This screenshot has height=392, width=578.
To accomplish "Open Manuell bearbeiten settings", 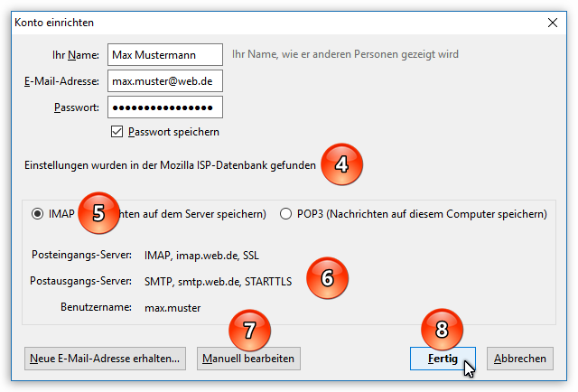I will pos(248,359).
